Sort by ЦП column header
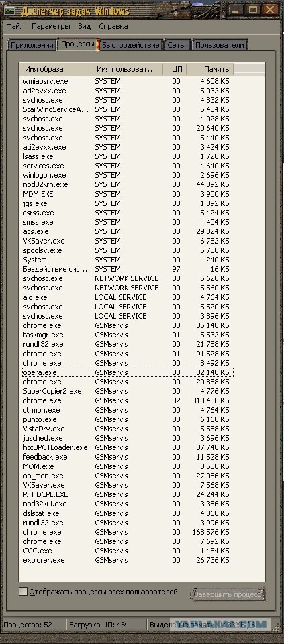Image resolution: width=284 pixels, height=644 pixels. click(175, 69)
